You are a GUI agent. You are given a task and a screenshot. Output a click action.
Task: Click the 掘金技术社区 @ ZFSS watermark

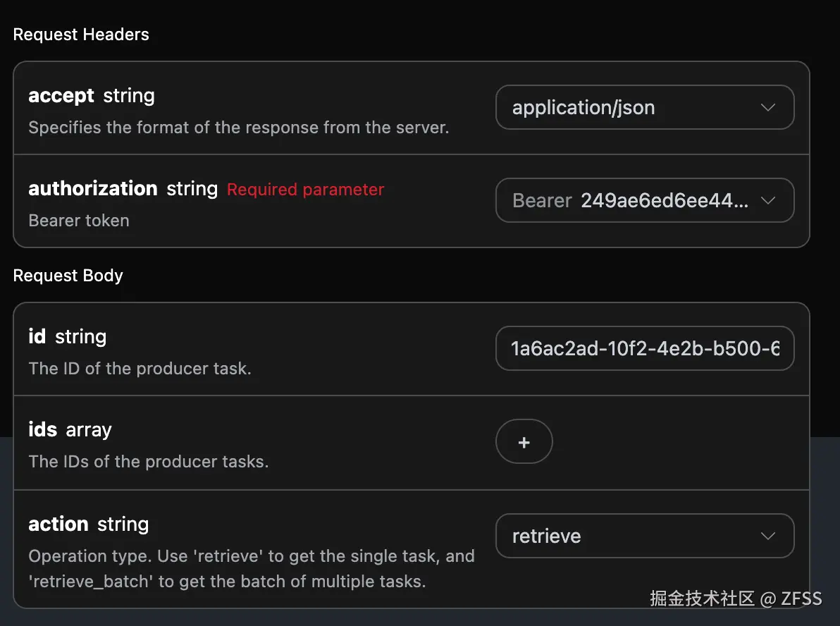[735, 599]
